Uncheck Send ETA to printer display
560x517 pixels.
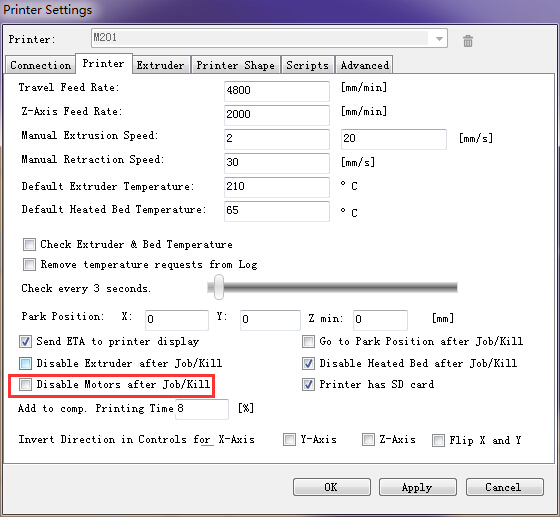(25, 342)
